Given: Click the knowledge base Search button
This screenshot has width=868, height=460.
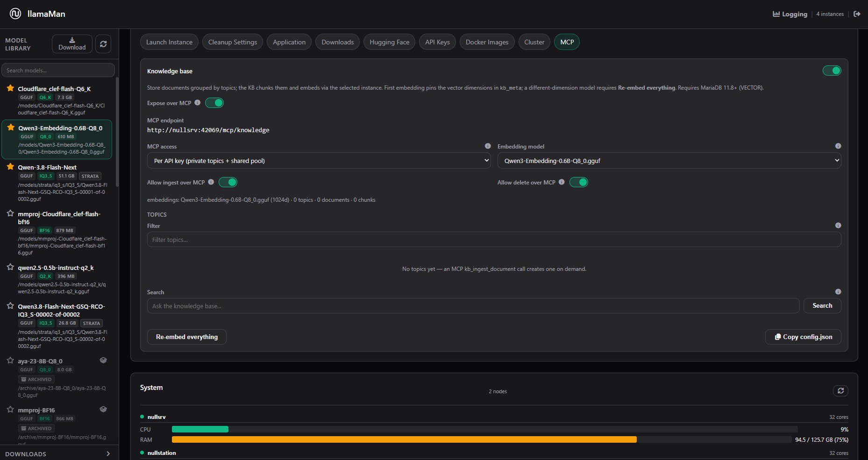Looking at the screenshot, I should click(x=822, y=305).
